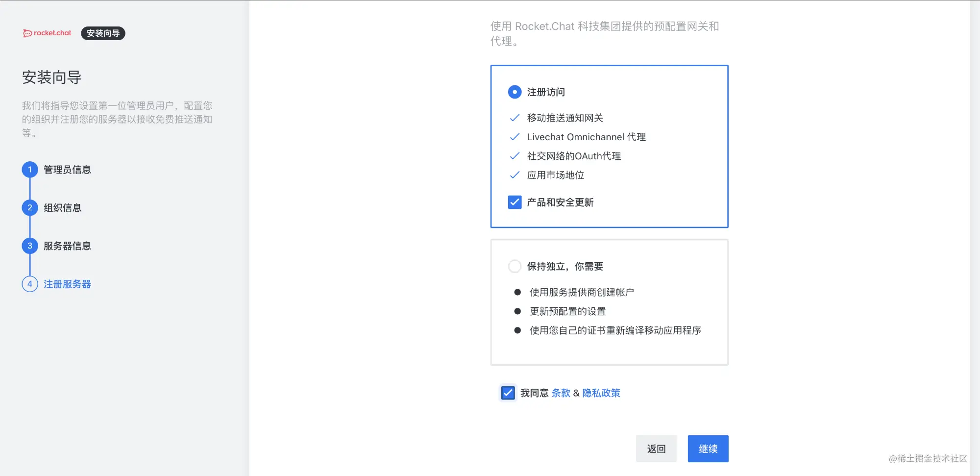Click the 安装向导 badge next to logo
Viewport: 980px width, 476px height.
click(103, 33)
